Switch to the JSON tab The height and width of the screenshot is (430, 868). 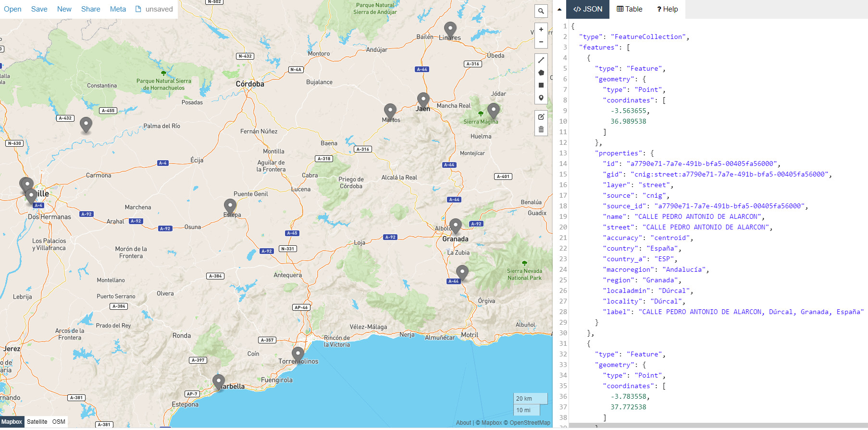588,9
